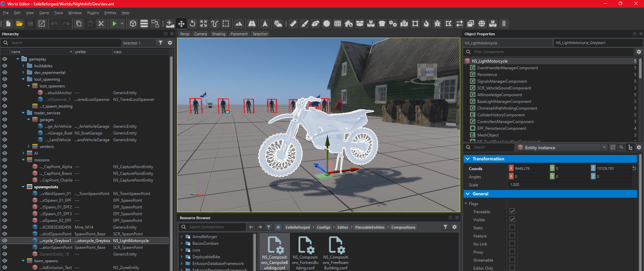Click the map with pin toolbar icon

click(404, 24)
